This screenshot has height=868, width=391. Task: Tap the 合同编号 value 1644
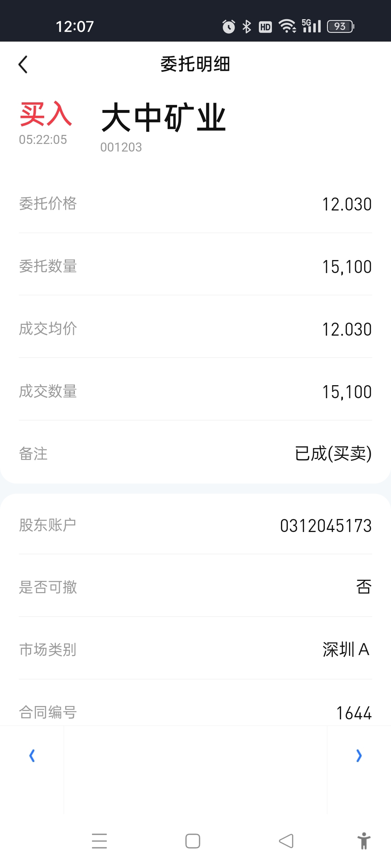tap(354, 713)
